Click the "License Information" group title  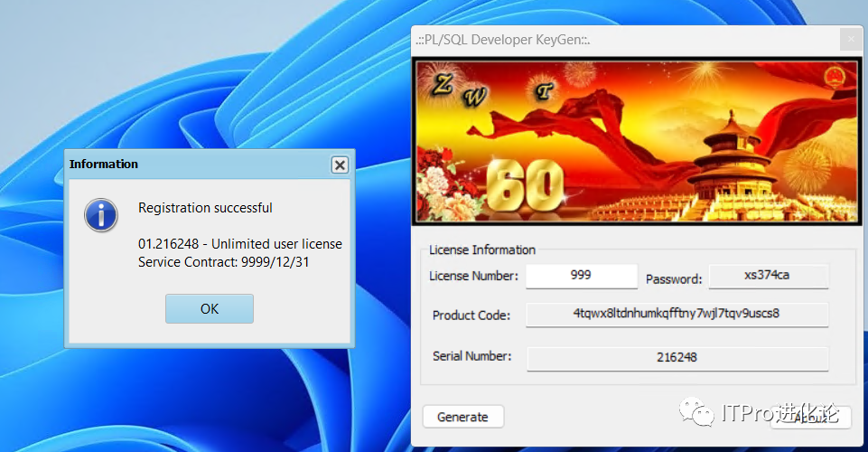pyautogui.click(x=482, y=250)
